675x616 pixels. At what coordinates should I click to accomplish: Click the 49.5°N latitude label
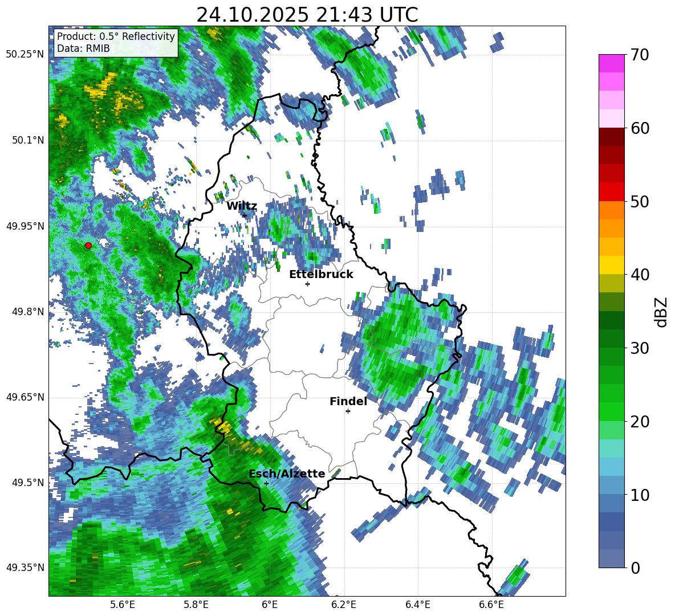pyautogui.click(x=28, y=482)
